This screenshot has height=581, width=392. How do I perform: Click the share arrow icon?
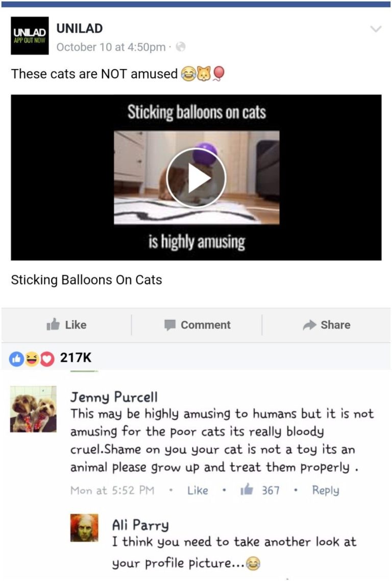coord(309,325)
